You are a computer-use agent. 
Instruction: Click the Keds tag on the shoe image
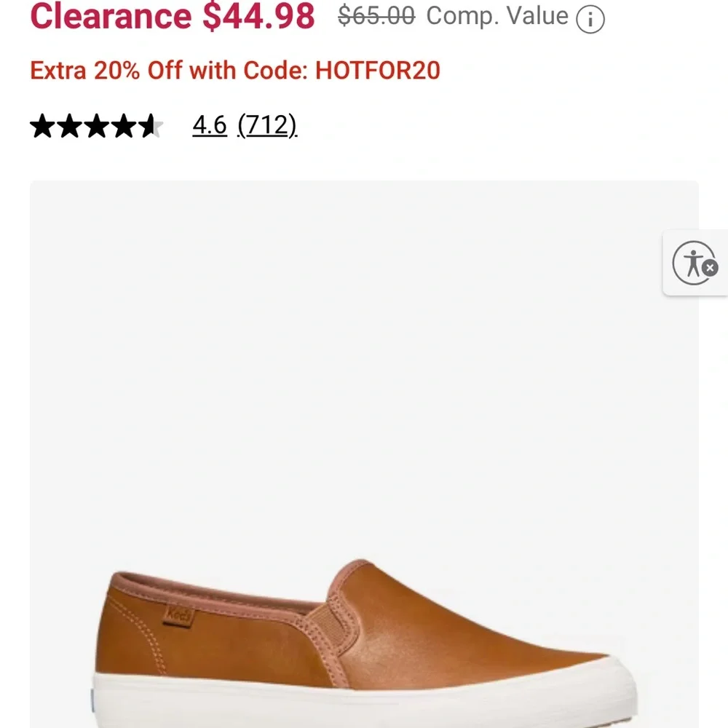tap(180, 615)
